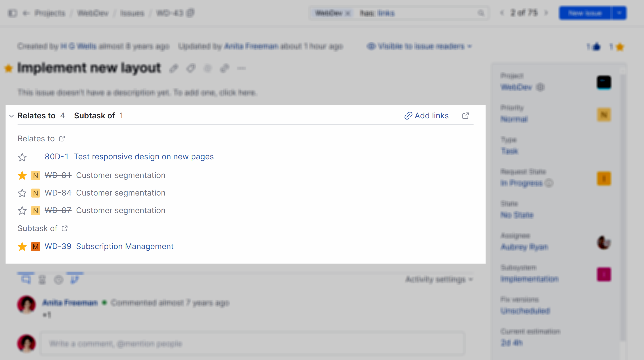Open linked issues in new tab icon
Screen dimensions: 644x360
(x=465, y=116)
